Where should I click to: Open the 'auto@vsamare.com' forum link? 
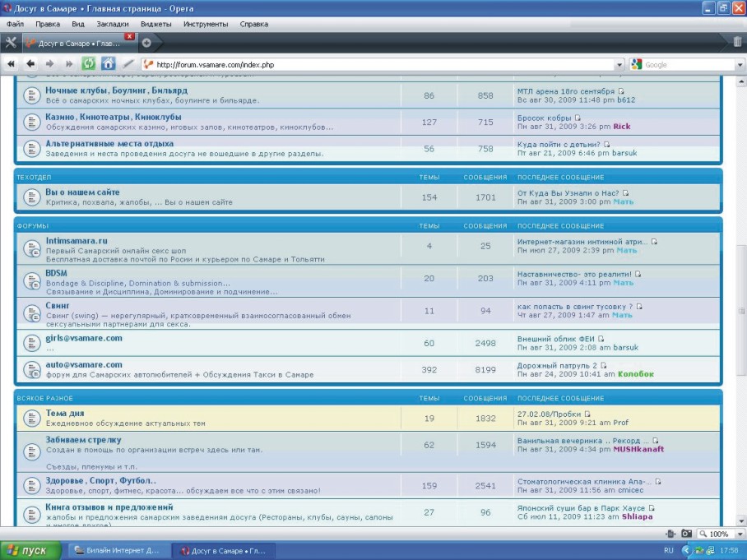(84, 364)
